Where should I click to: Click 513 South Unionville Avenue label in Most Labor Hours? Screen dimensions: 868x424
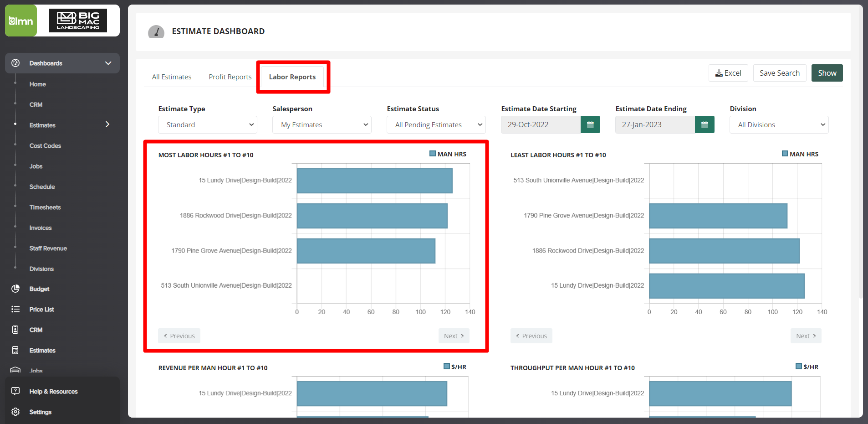226,285
